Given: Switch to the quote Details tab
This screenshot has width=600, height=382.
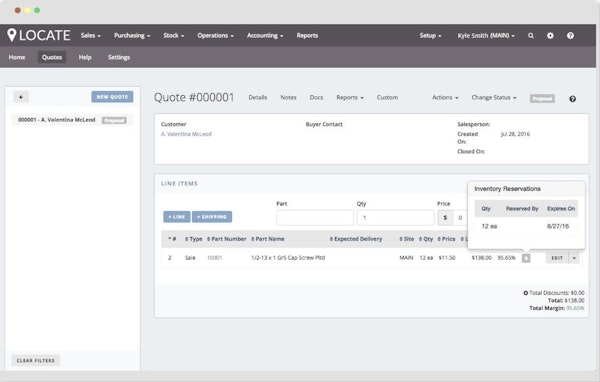Looking at the screenshot, I should click(x=258, y=98).
